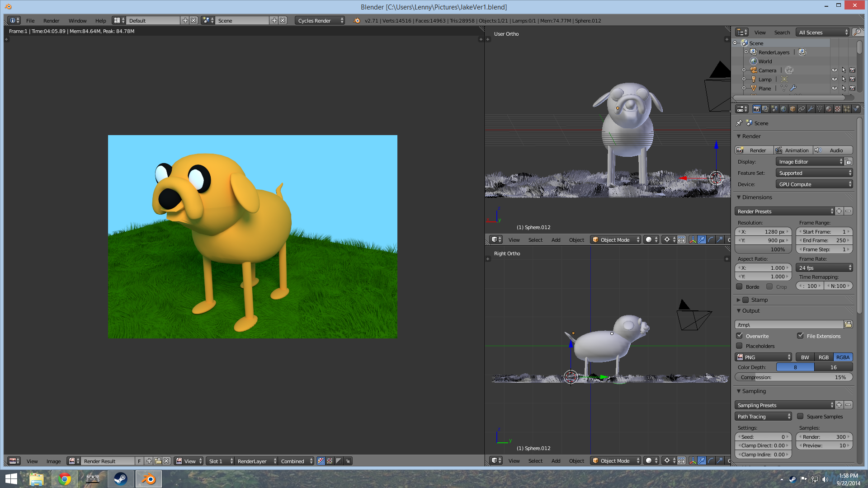Click the output folder browse icon
Viewport: 868px width, 488px height.
(x=848, y=324)
